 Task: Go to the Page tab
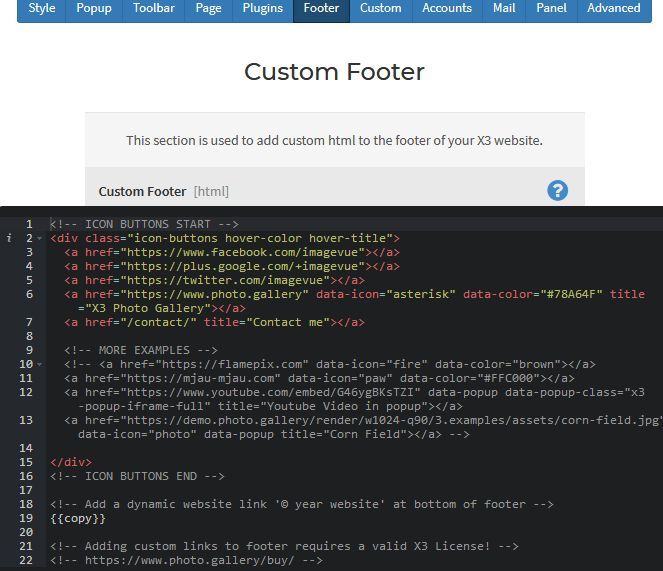(208, 8)
